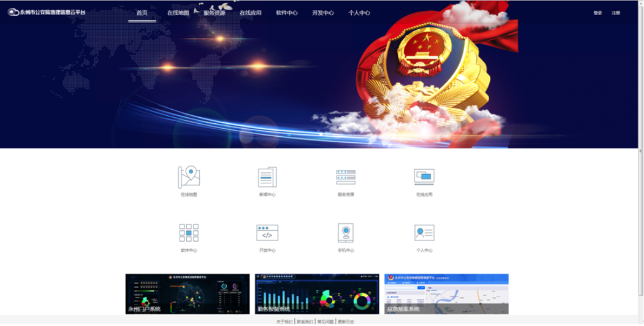The height and width of the screenshot is (326, 644).
Task: Switch to 在线应用 in the top navigation
Action: 251,13
